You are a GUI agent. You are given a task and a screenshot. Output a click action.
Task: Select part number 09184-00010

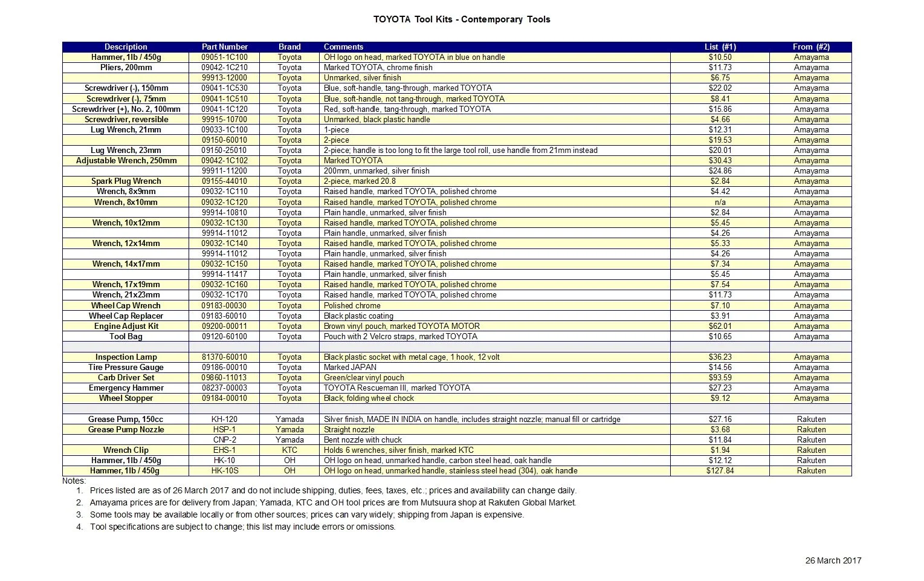point(224,398)
